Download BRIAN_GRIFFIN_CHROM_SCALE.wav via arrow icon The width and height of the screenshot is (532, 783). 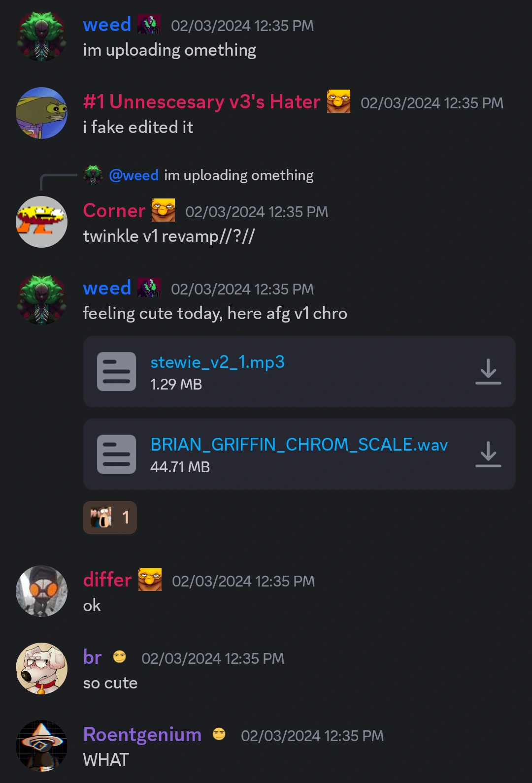click(x=488, y=454)
